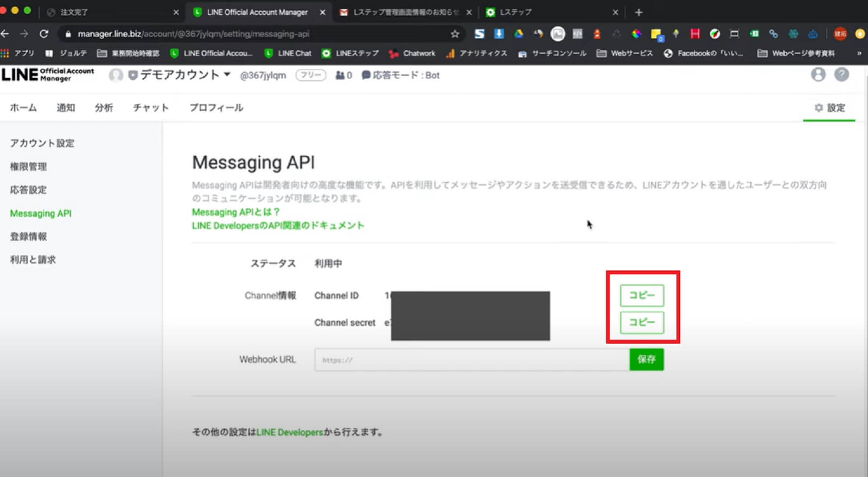868x477 pixels.
Task: Click the blue S extension icon
Action: click(x=480, y=34)
